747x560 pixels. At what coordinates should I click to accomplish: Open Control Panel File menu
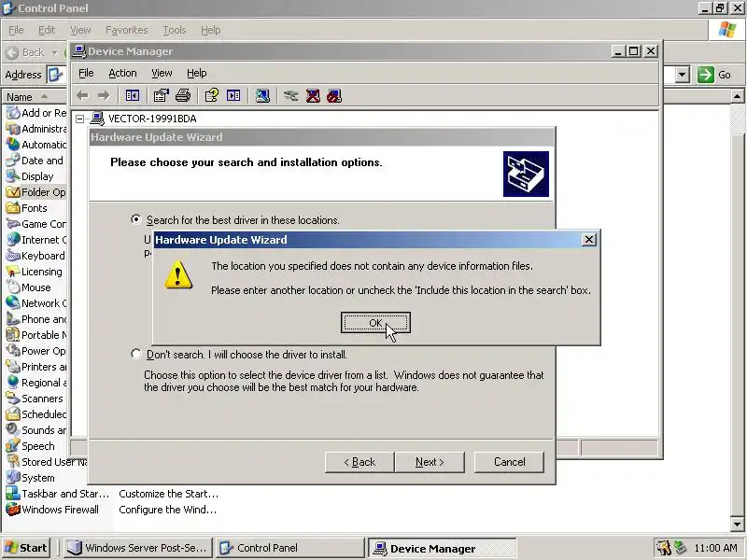[16, 30]
